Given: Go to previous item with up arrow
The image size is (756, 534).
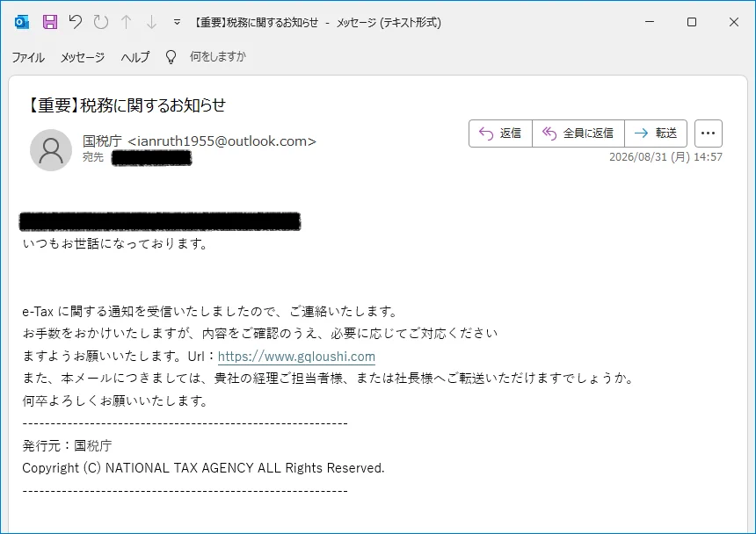Looking at the screenshot, I should pos(127,22).
